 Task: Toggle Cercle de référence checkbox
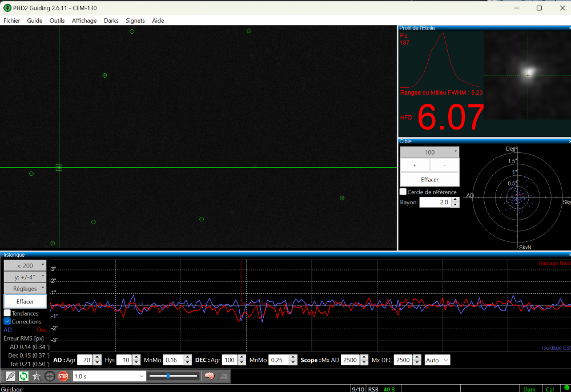pos(403,192)
